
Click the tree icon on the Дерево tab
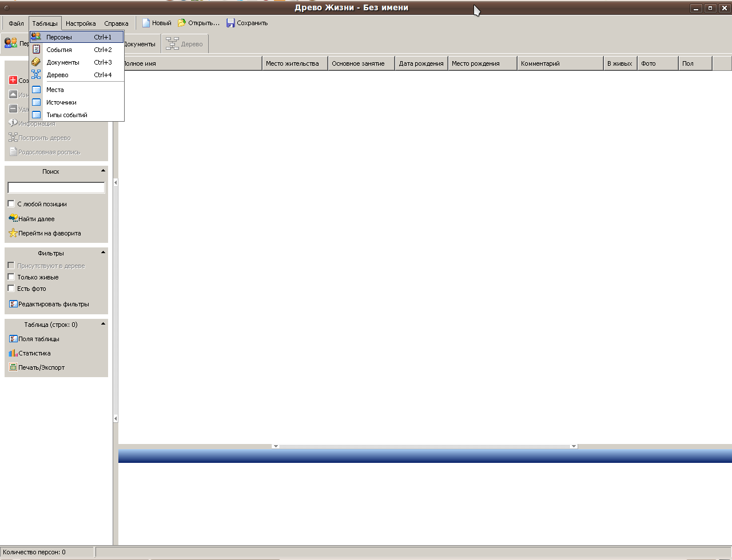[172, 43]
